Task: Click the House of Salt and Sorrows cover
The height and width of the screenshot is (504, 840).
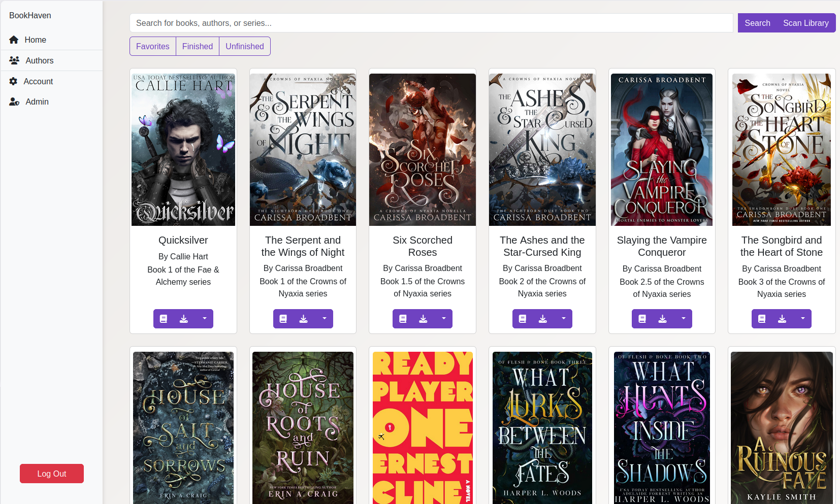Action: 183,428
